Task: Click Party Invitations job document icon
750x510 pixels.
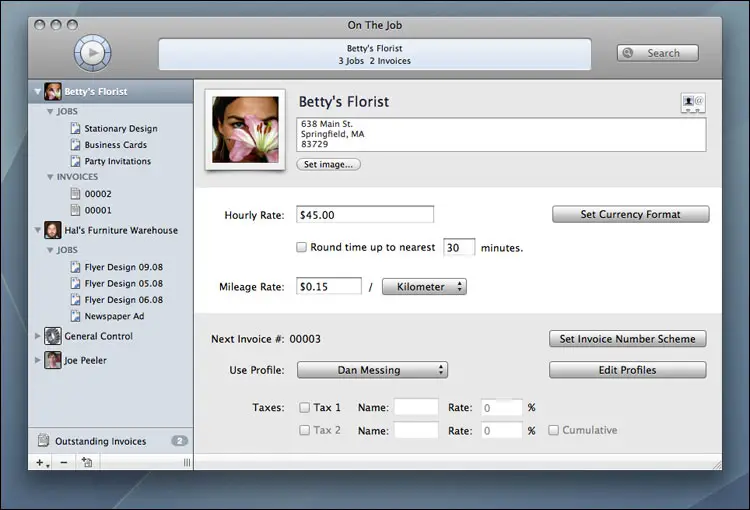Action: pos(75,161)
